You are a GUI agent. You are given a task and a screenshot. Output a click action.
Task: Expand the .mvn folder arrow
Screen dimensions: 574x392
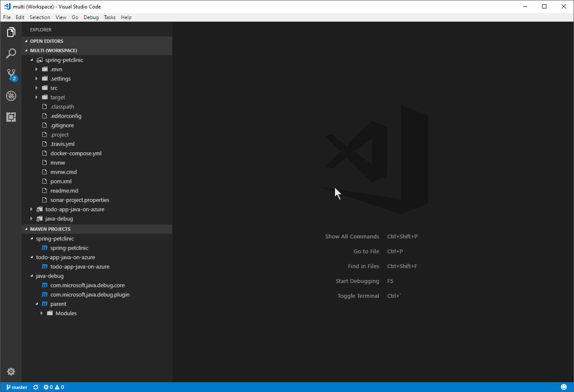[37, 69]
